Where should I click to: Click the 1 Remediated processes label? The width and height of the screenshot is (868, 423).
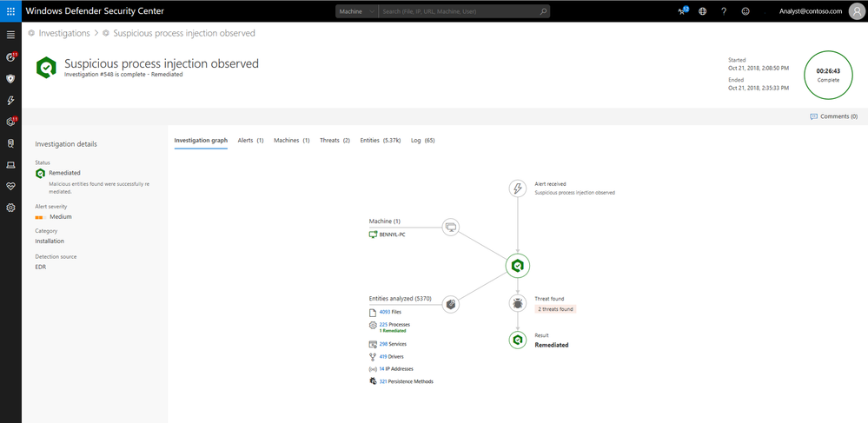(x=393, y=331)
